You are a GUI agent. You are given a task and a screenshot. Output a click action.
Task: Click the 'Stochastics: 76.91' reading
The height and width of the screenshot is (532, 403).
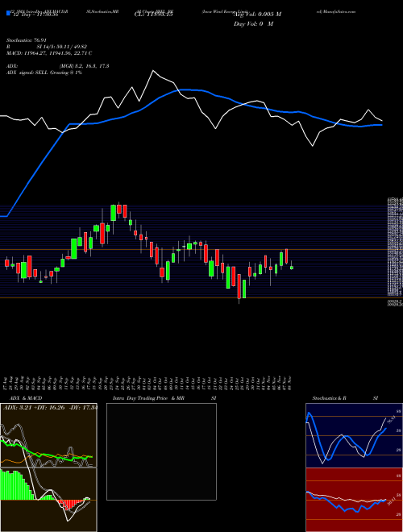[x=27, y=40]
